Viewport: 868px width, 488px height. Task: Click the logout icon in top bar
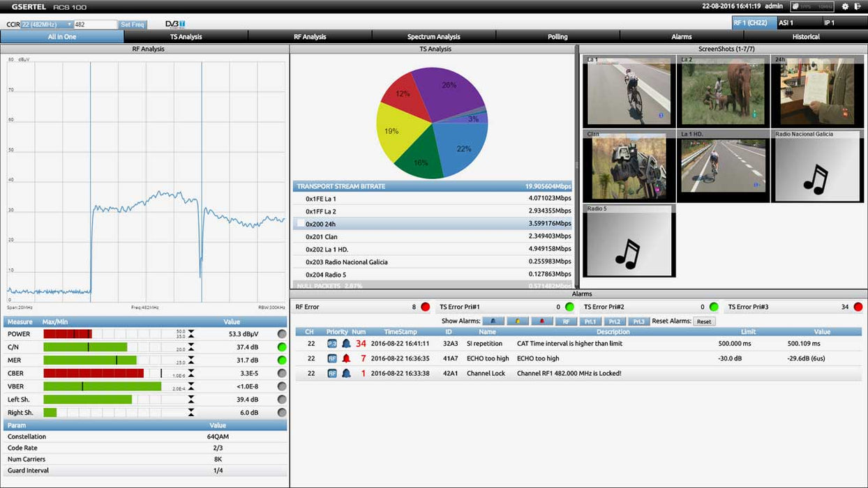(858, 6)
